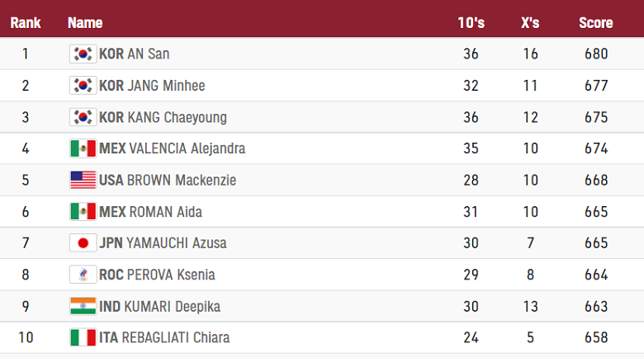Click the Mexico flag beside VALENCIA Alejandra
This screenshot has height=362, width=644.
(x=83, y=148)
